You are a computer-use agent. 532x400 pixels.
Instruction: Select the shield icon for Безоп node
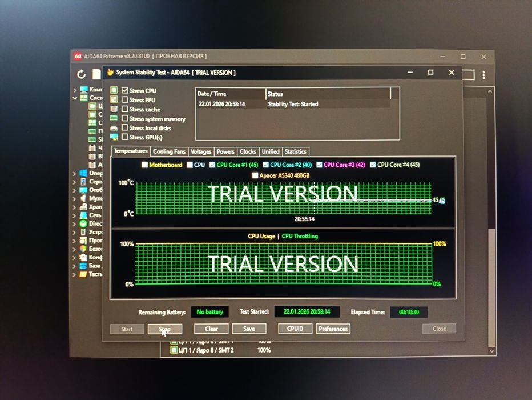(x=83, y=249)
